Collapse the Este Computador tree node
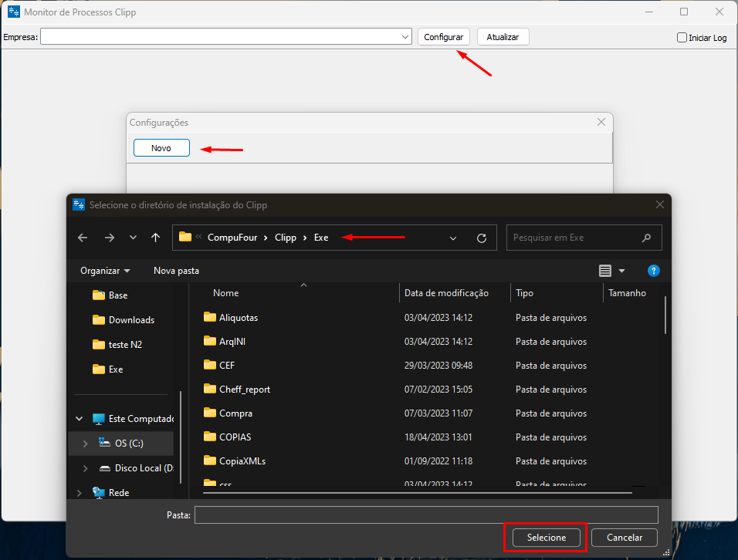Image resolution: width=738 pixels, height=560 pixels. [x=79, y=419]
